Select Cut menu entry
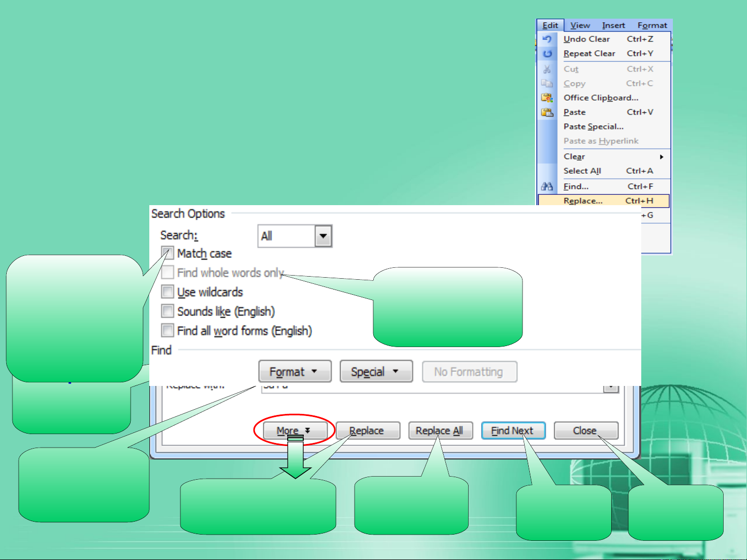This screenshot has width=747, height=560. click(604, 69)
